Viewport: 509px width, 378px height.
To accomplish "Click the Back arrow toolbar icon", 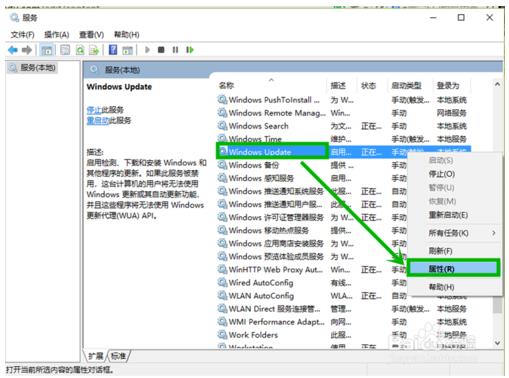I will [13, 50].
